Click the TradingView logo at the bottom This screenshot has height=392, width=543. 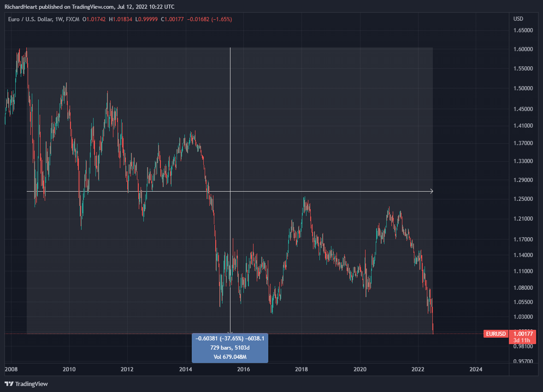(x=26, y=384)
